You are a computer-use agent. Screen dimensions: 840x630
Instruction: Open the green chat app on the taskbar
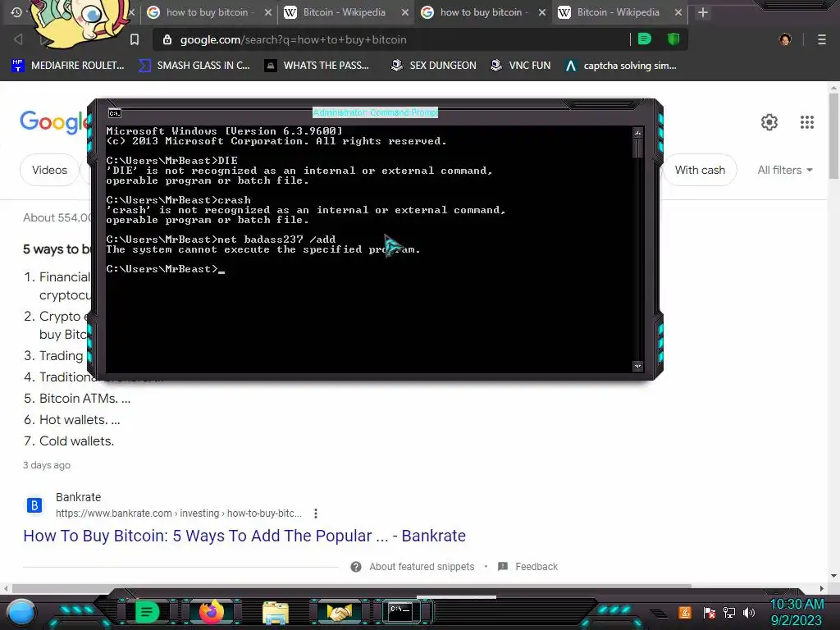tap(148, 612)
